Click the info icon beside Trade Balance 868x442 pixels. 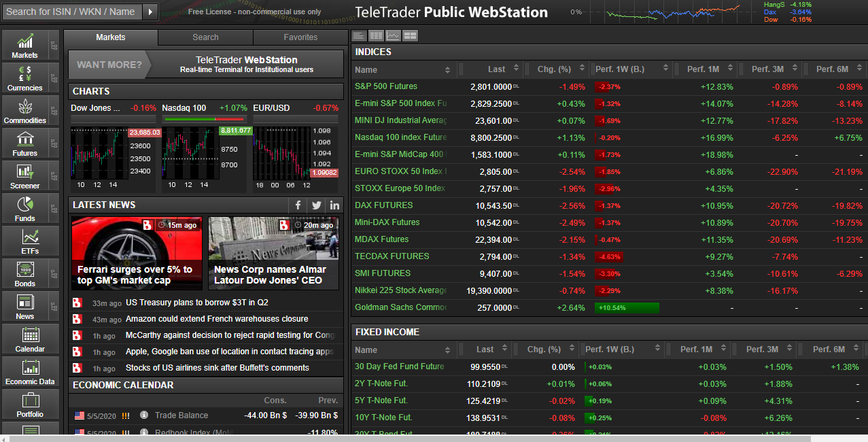(144, 415)
